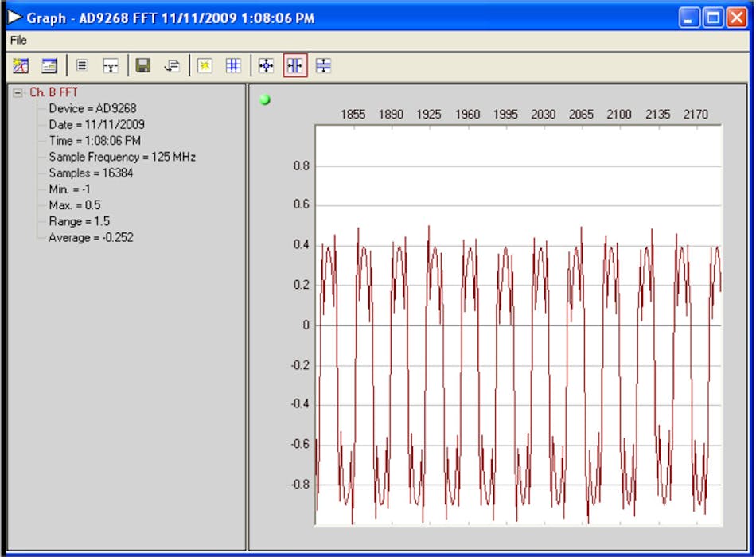Image resolution: width=756 pixels, height=557 pixels.
Task: Click the refresh graph icon
Action: [x=205, y=66]
